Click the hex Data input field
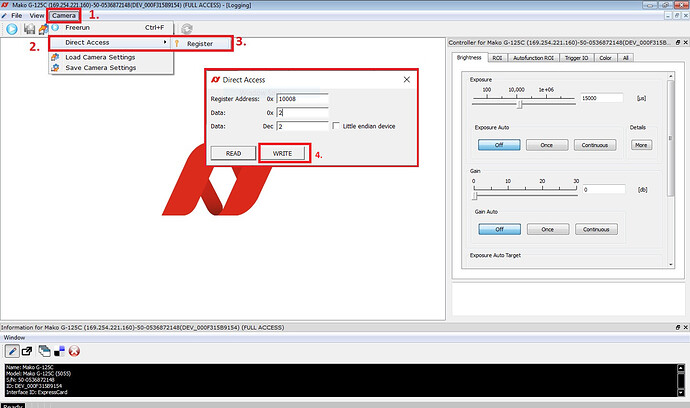 (x=302, y=113)
